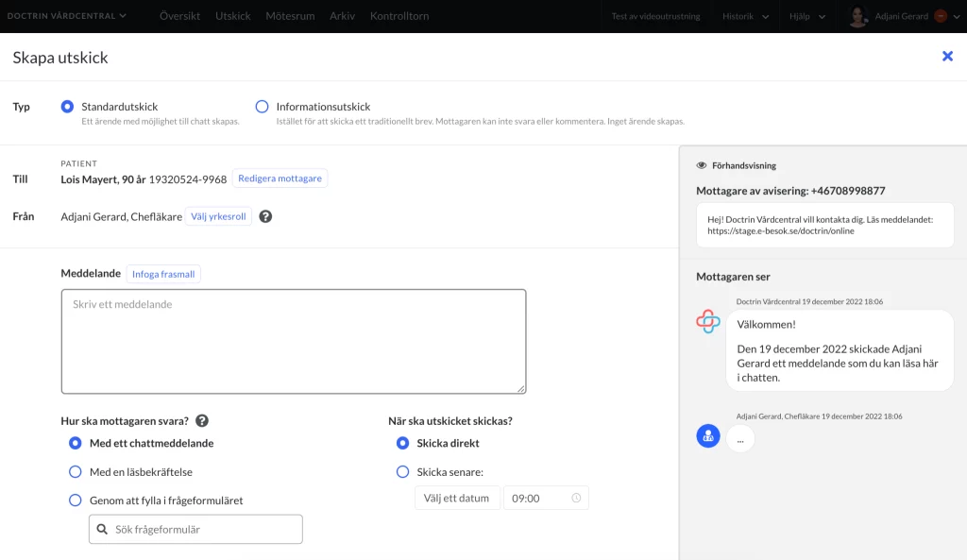Go to the Mötesrum tab
This screenshot has height=560, width=967.
[x=290, y=16]
